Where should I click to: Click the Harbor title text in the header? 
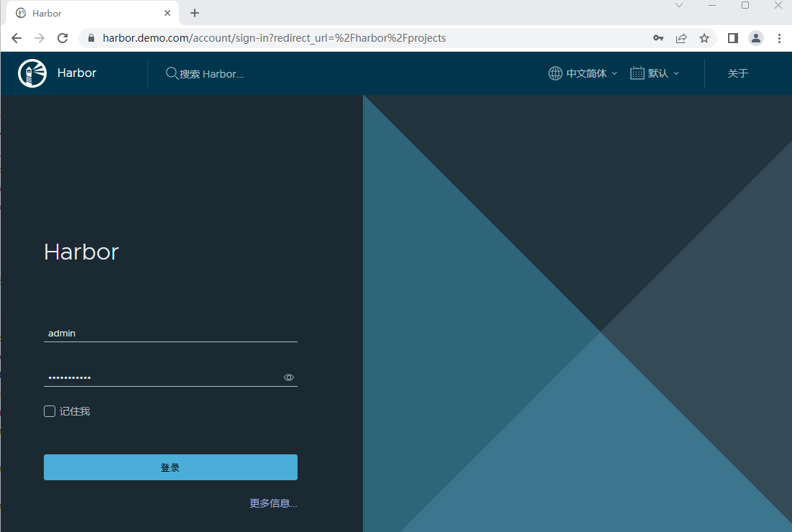(x=77, y=73)
